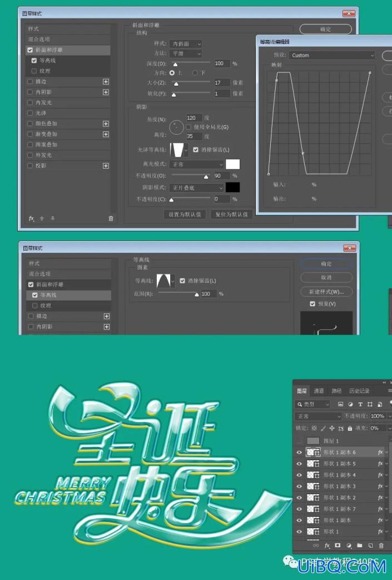
Task: Open 光泽等高线 picker arrow in upper dialog
Action: (x=186, y=150)
